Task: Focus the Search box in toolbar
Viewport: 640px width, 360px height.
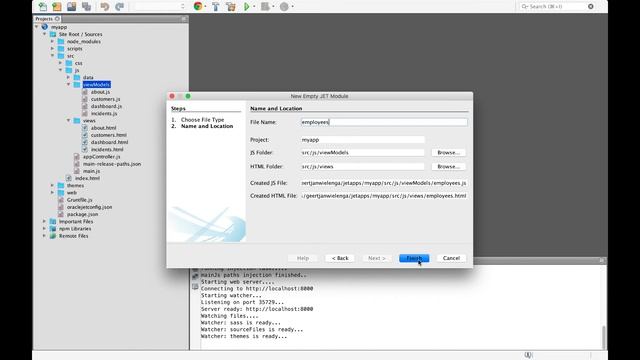Action: coord(557,6)
